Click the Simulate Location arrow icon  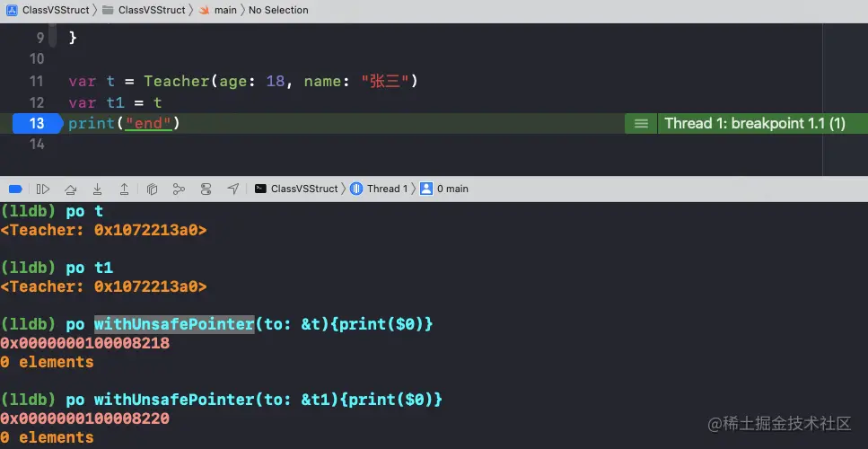click(233, 189)
